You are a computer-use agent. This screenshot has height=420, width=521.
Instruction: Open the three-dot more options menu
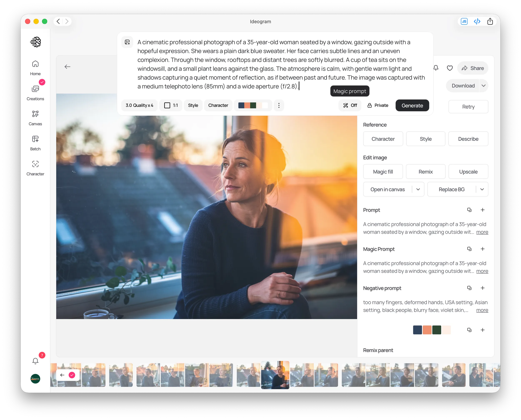[x=279, y=105]
